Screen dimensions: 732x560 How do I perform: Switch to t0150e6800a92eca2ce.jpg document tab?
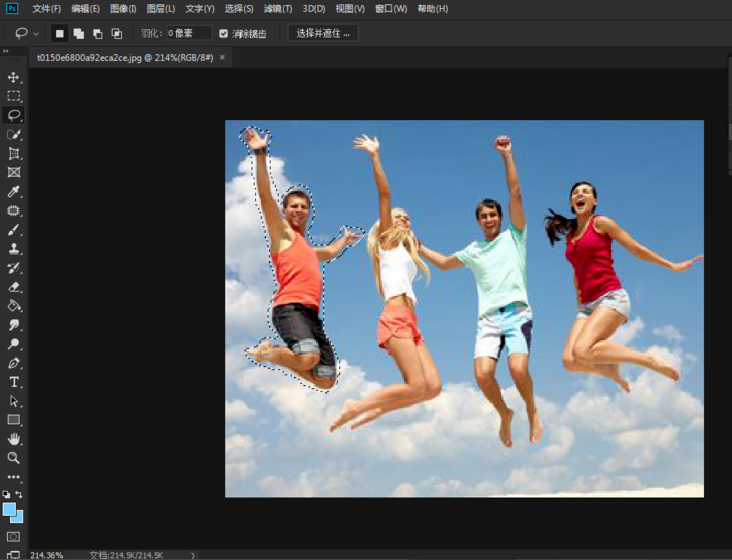tap(124, 58)
